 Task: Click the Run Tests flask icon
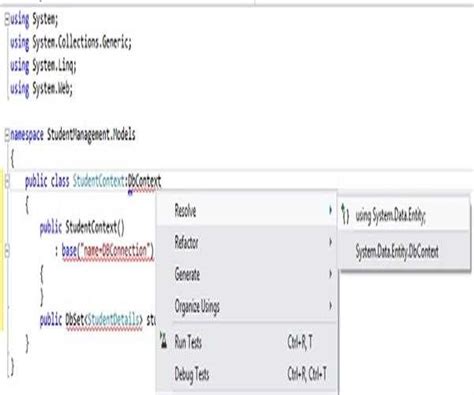[x=163, y=341]
